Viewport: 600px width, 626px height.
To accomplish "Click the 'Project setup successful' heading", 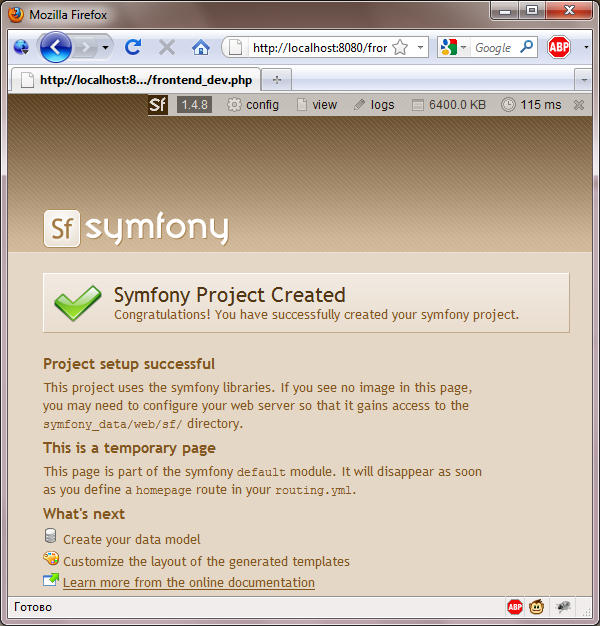I will (129, 364).
